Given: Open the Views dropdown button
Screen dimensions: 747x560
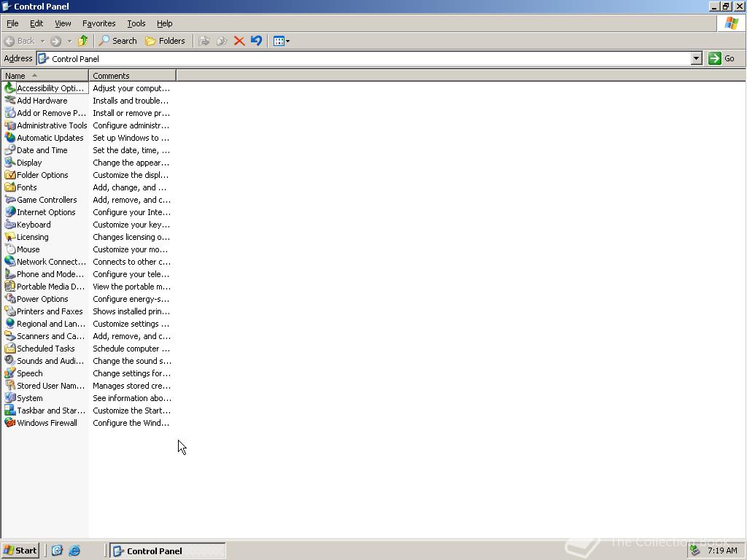Looking at the screenshot, I should [282, 41].
